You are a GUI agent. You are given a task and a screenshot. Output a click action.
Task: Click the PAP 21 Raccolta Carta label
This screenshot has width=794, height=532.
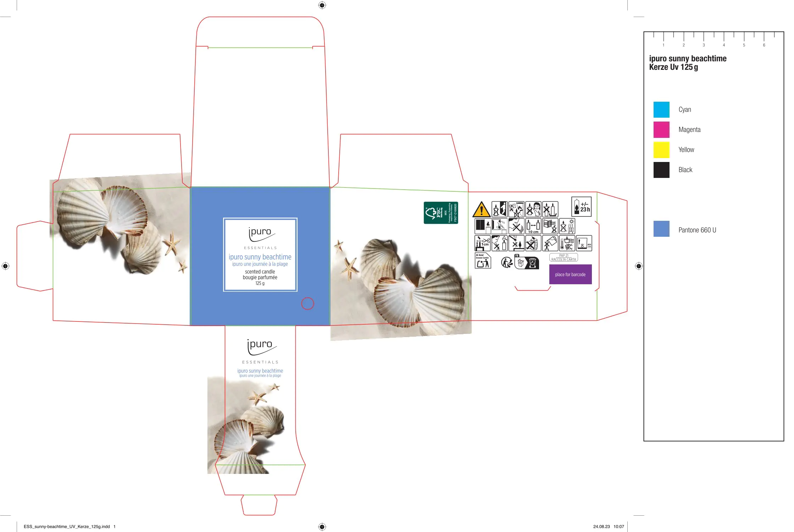[563, 258]
